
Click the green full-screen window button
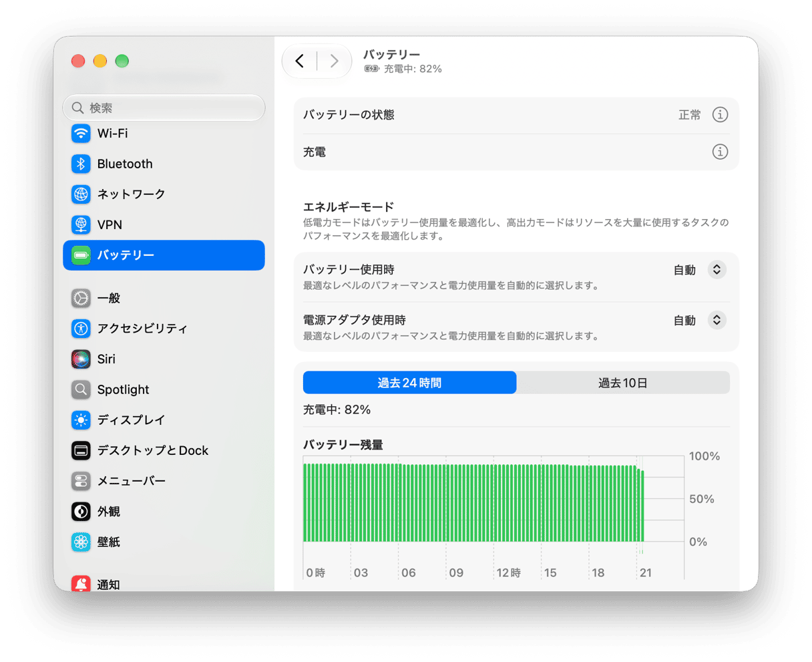coord(122,61)
